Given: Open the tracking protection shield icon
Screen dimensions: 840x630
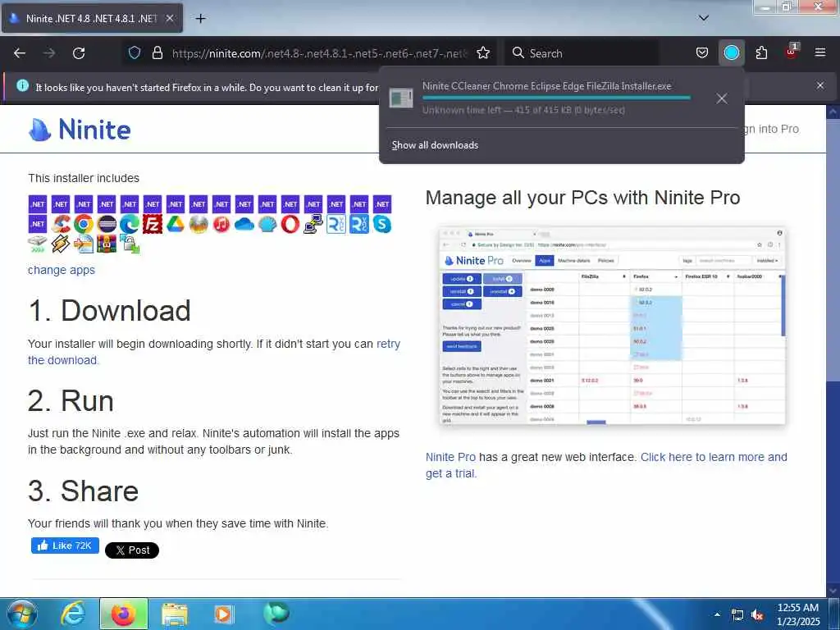Looking at the screenshot, I should (135, 52).
